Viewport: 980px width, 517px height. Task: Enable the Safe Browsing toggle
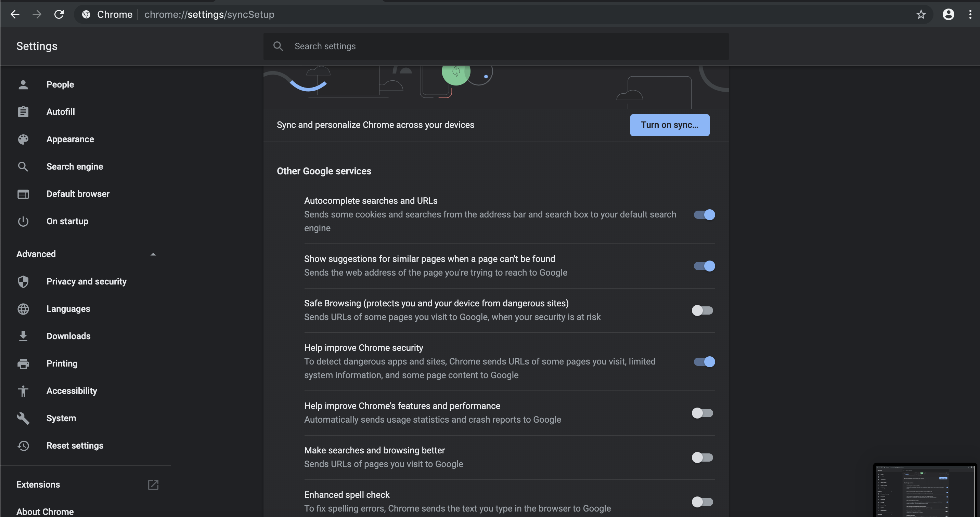pyautogui.click(x=702, y=310)
